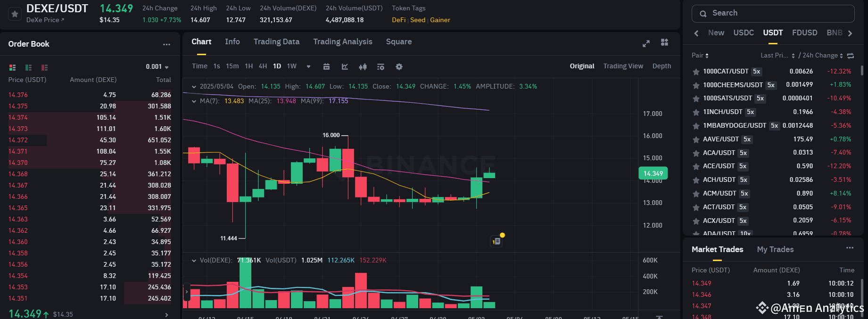Click the pair list scrollbar
This screenshot has height=319, width=868.
pos(862,71)
